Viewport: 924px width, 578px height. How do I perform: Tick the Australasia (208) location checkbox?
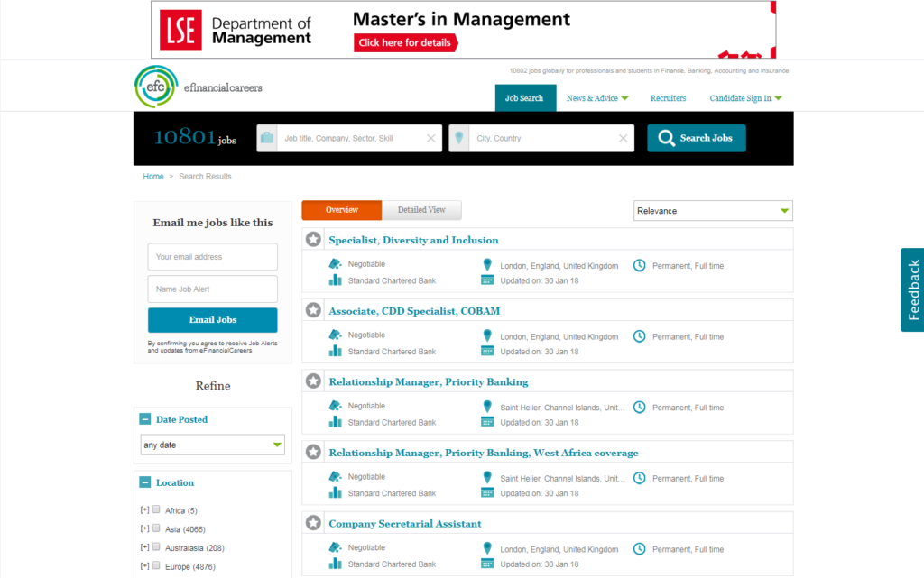tap(156, 546)
